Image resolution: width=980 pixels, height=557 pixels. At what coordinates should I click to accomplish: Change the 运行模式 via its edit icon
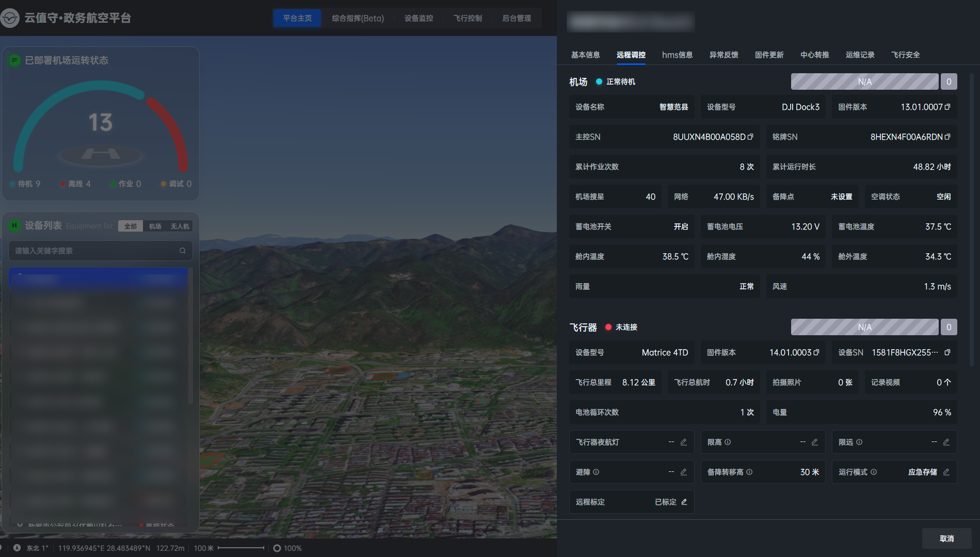tap(946, 472)
